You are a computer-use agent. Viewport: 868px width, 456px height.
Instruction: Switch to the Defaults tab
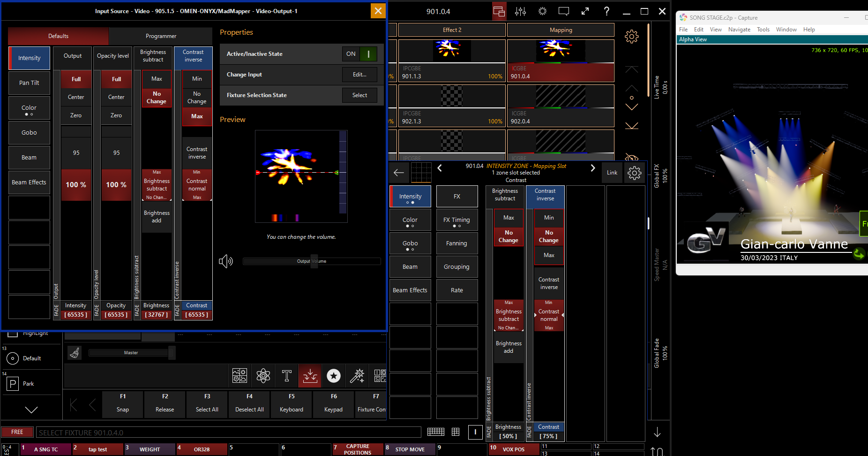point(58,36)
